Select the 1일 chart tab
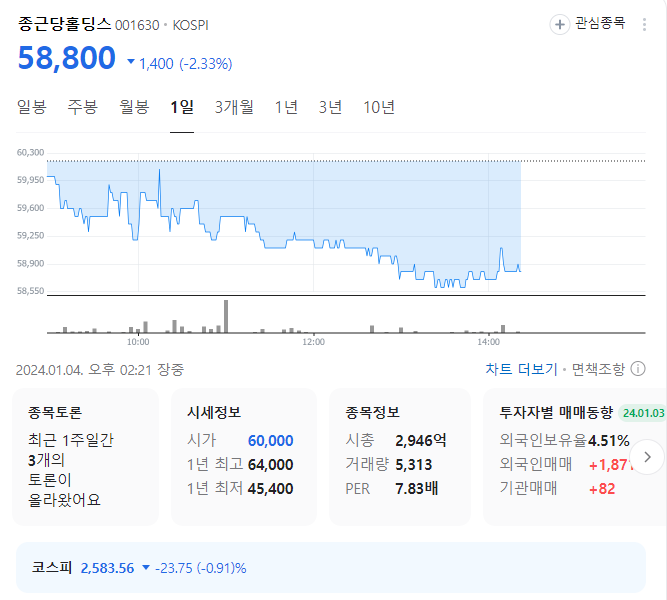 coord(182,107)
